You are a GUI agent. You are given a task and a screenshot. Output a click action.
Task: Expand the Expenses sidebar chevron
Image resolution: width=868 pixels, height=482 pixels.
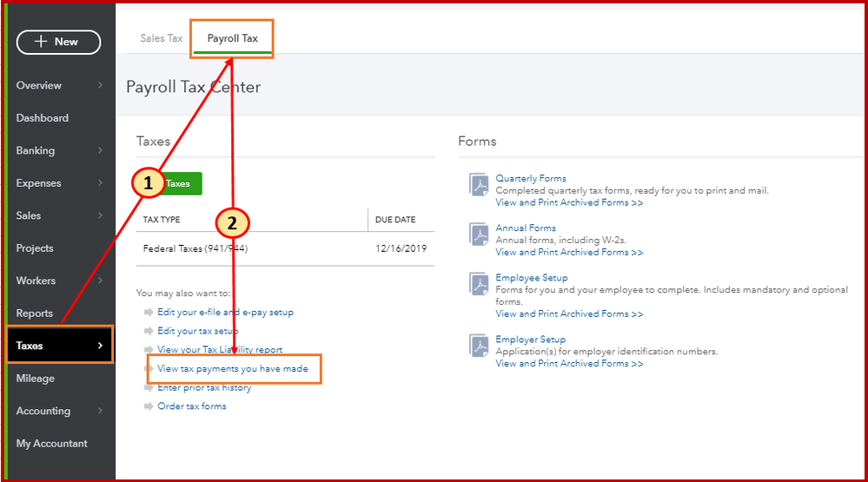(100, 183)
